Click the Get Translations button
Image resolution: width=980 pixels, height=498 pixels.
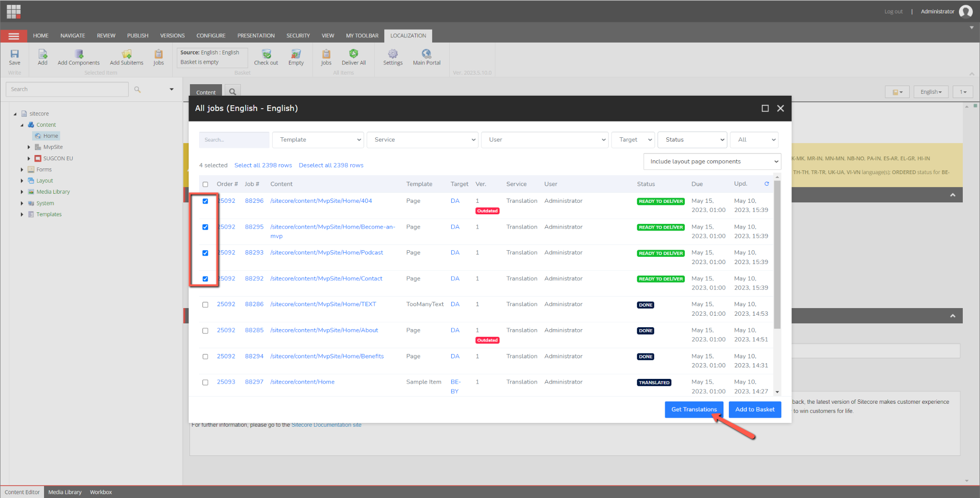coord(694,409)
